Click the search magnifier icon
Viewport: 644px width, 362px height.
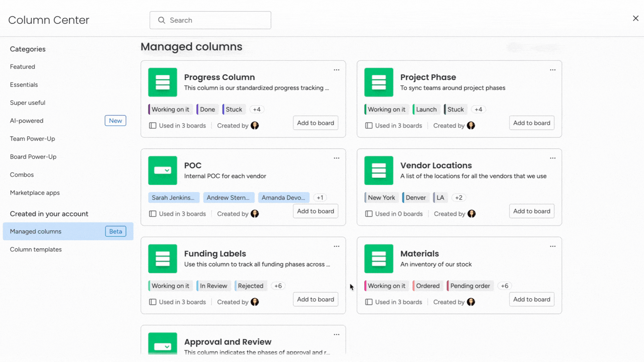click(x=162, y=20)
